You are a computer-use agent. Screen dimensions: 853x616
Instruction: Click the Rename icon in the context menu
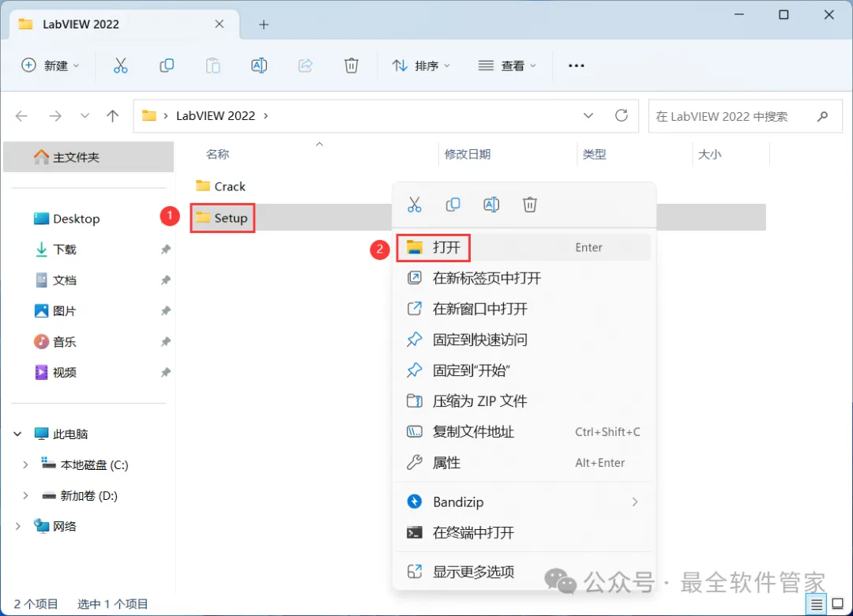pyautogui.click(x=491, y=205)
